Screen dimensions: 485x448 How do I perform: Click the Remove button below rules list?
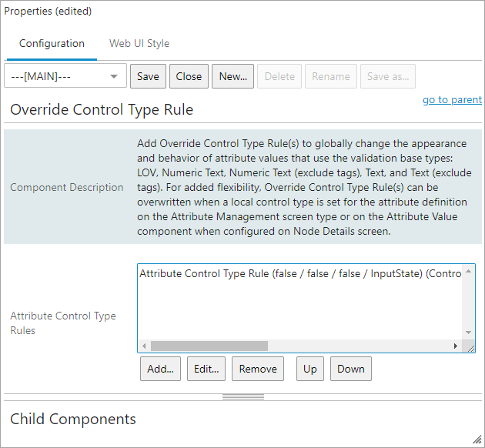258,369
